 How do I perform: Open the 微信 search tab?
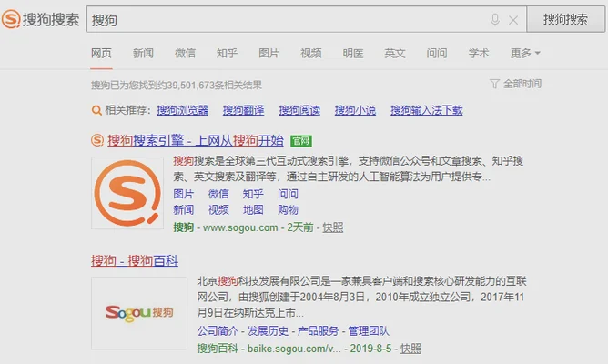(185, 53)
